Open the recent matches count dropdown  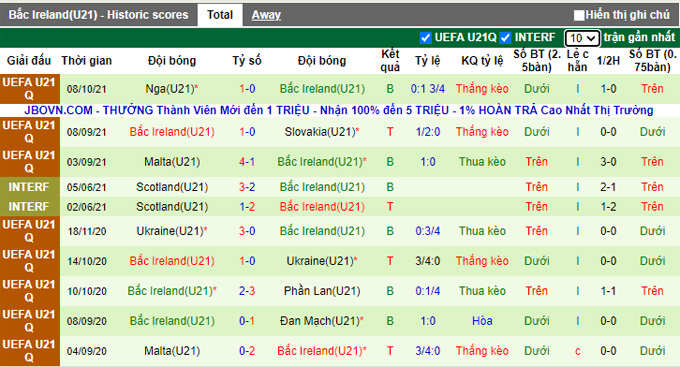coord(582,38)
